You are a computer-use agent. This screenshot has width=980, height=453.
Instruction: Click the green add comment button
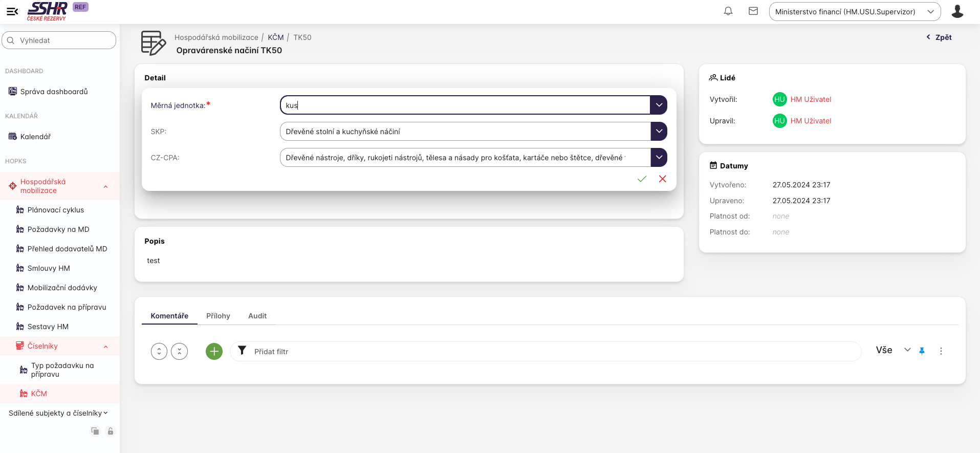[x=214, y=351]
